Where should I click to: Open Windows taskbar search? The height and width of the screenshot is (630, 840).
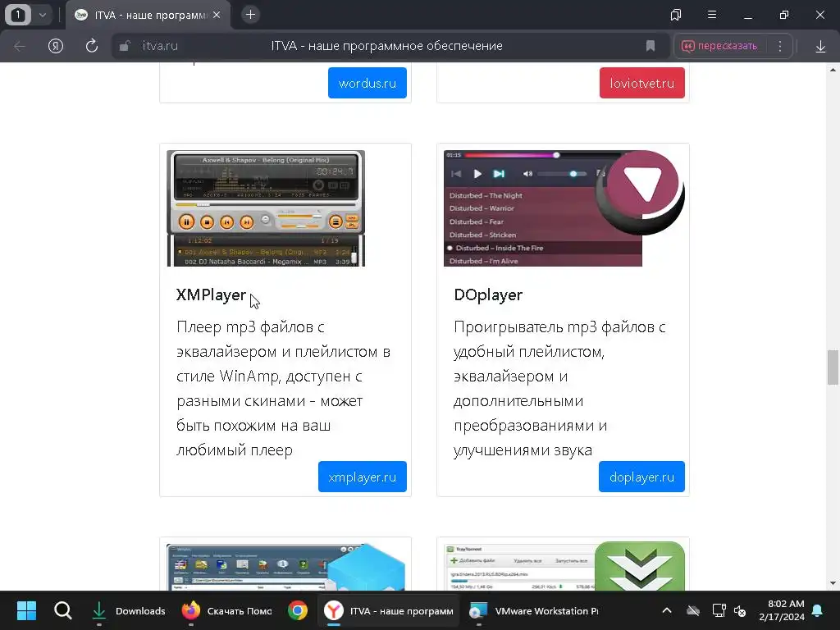tap(62, 610)
